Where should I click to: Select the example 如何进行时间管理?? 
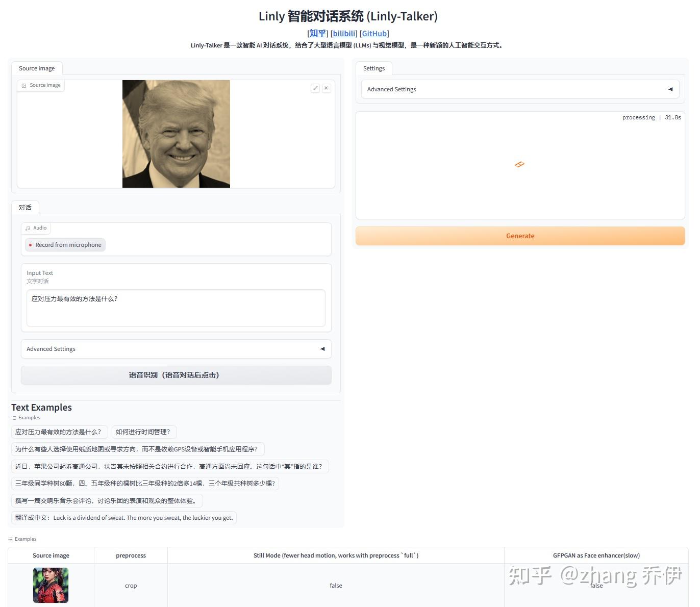coord(143,432)
